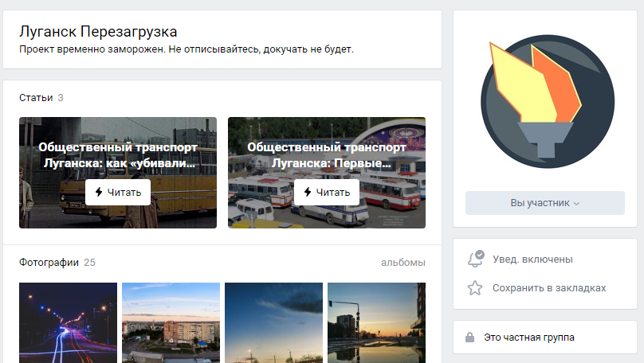The height and width of the screenshot is (363, 644).
Task: Open the night road light trails photo
Action: pyautogui.click(x=69, y=323)
